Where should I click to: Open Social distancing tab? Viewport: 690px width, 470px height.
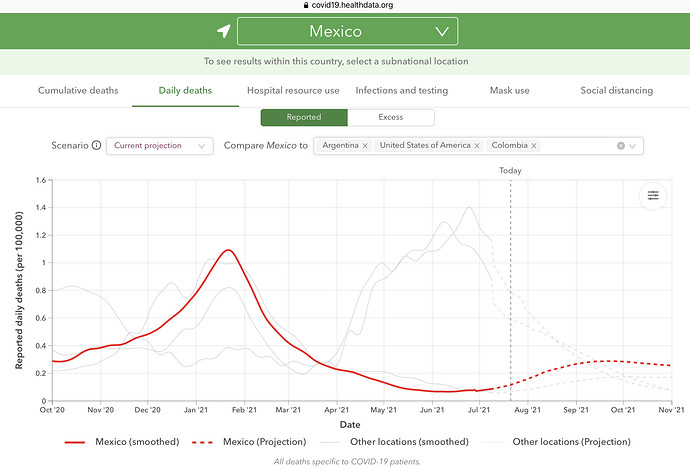[x=616, y=90]
